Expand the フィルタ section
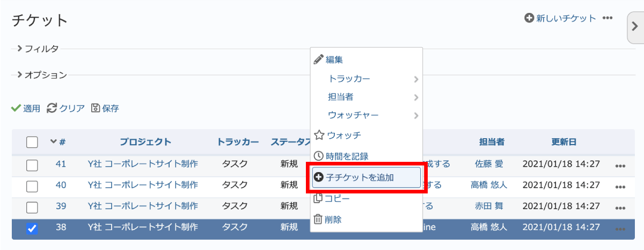The height and width of the screenshot is (250, 644). [38, 49]
